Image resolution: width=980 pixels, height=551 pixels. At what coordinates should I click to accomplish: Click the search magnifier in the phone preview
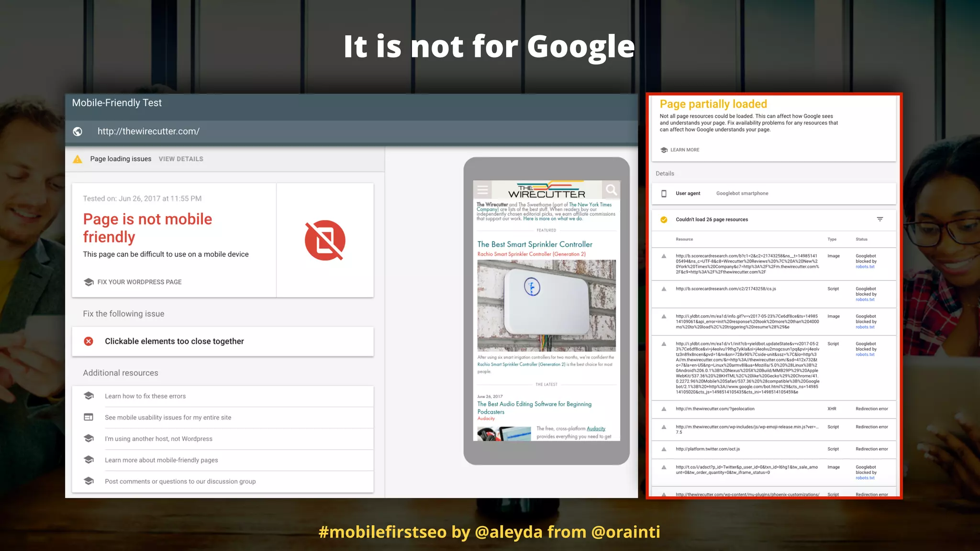coord(612,190)
